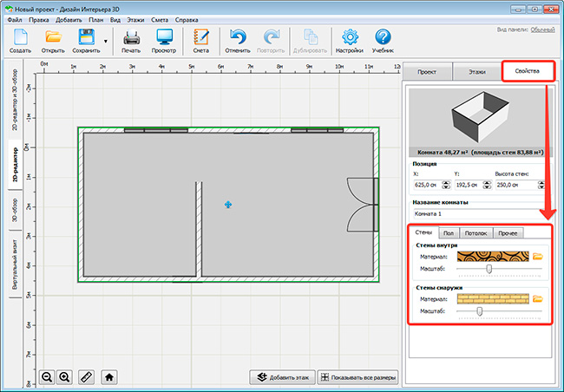Screen dimensions: 564x392
Task: Open the Просмотр preview icon
Action: (164, 41)
